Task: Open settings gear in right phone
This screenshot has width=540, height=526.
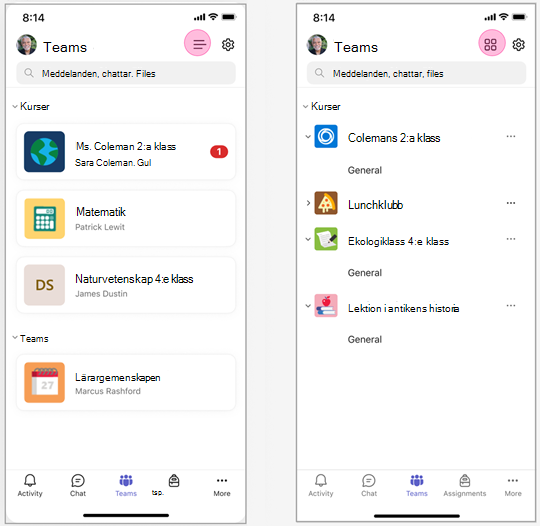Action: pyautogui.click(x=518, y=45)
